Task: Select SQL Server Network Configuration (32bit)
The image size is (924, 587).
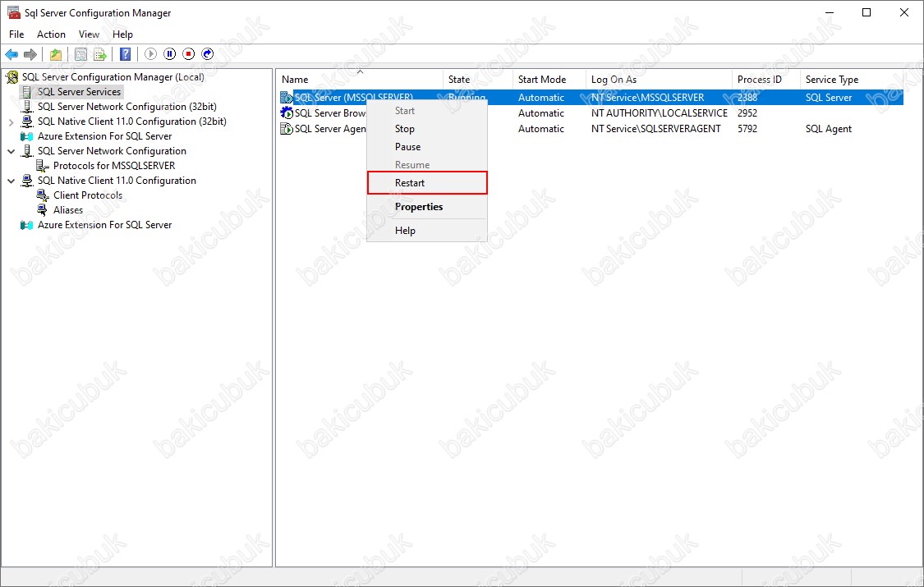Action: (x=127, y=107)
